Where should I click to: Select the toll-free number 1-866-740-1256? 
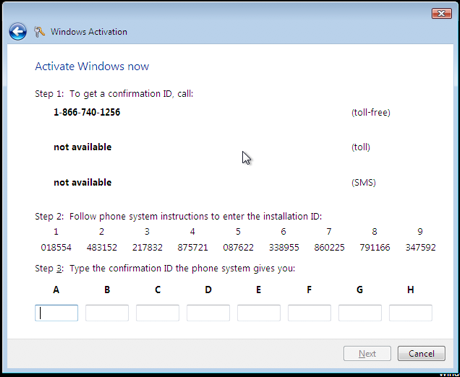(87, 112)
